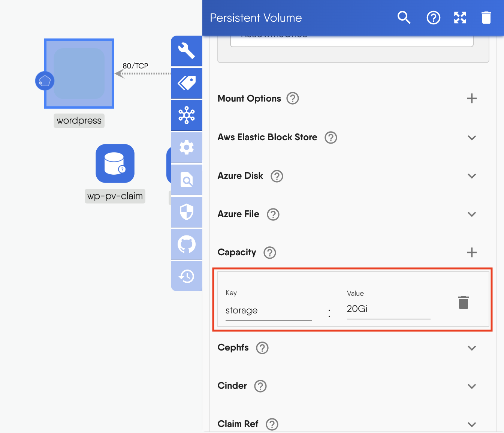This screenshot has width=504, height=433.
Task: Open the GitHub icon in the sidebar
Action: pos(187,244)
